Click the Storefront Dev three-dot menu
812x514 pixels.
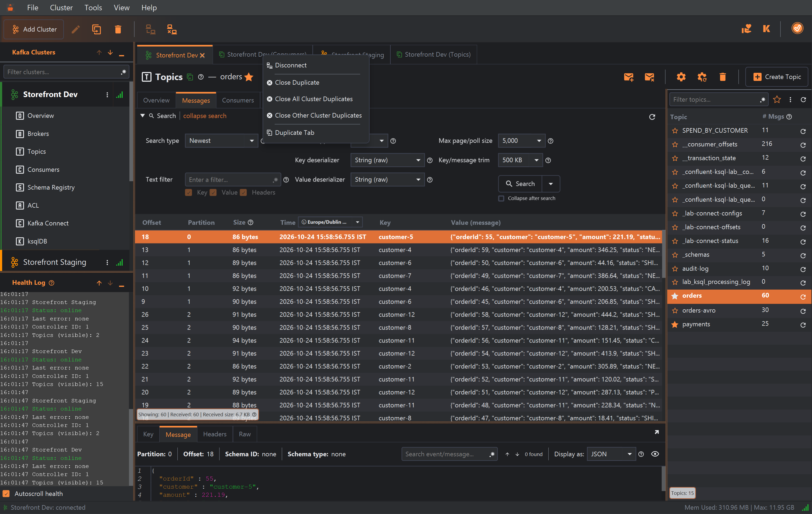coord(107,95)
